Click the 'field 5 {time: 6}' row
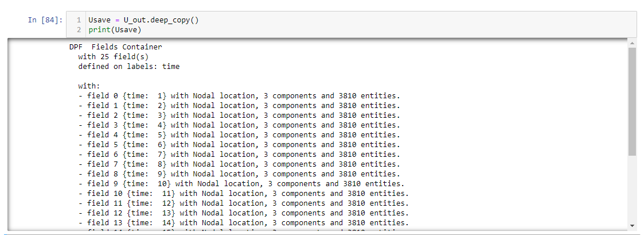This screenshot has height=235, width=644. tap(239, 144)
